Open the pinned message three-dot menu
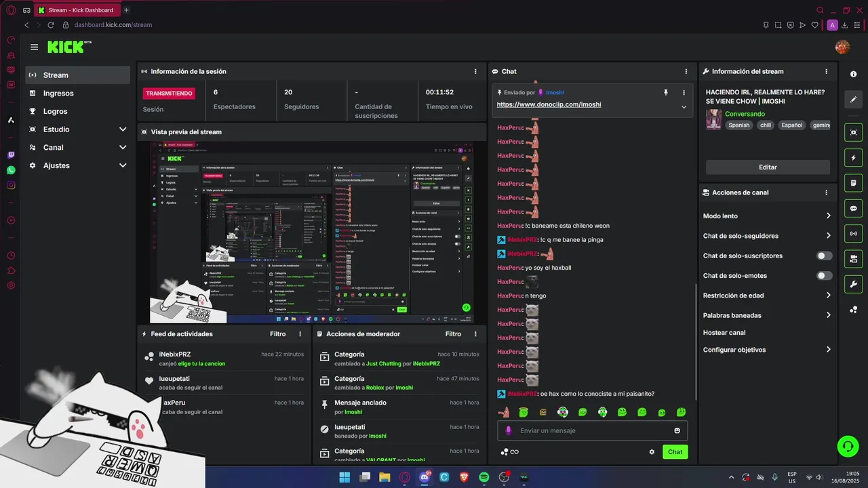Screen dimensions: 868x488 (x=684, y=92)
